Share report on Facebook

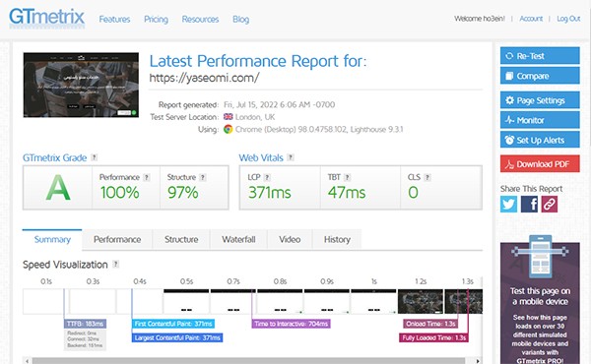(529, 204)
